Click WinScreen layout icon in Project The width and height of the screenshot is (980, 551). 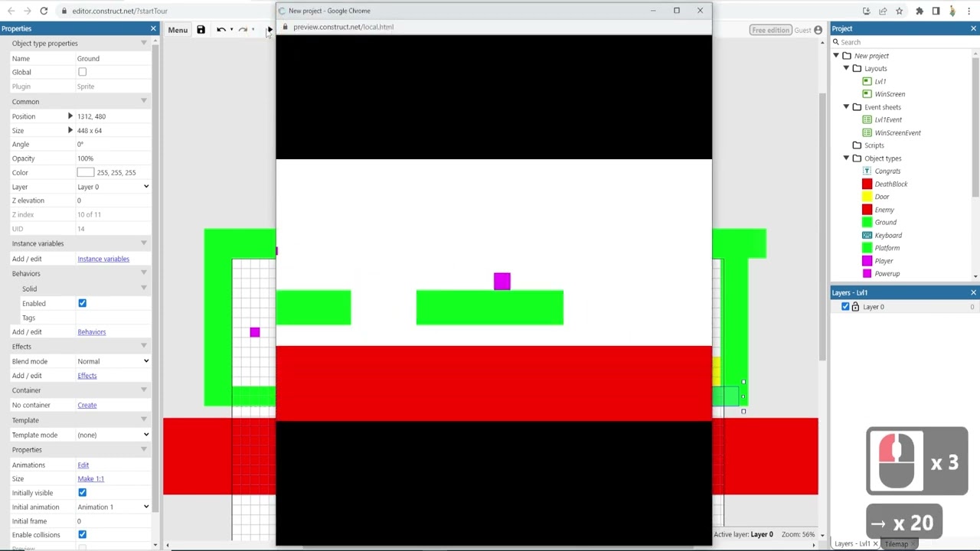point(867,94)
